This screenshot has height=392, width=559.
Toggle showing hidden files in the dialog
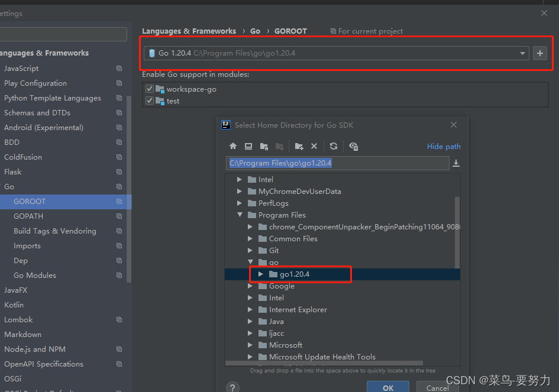click(353, 146)
